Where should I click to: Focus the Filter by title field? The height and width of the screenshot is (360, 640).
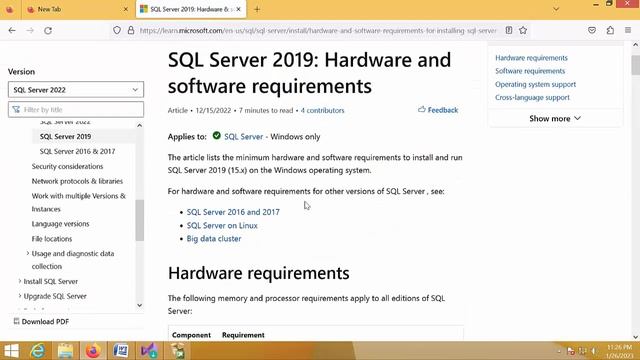pyautogui.click(x=76, y=109)
